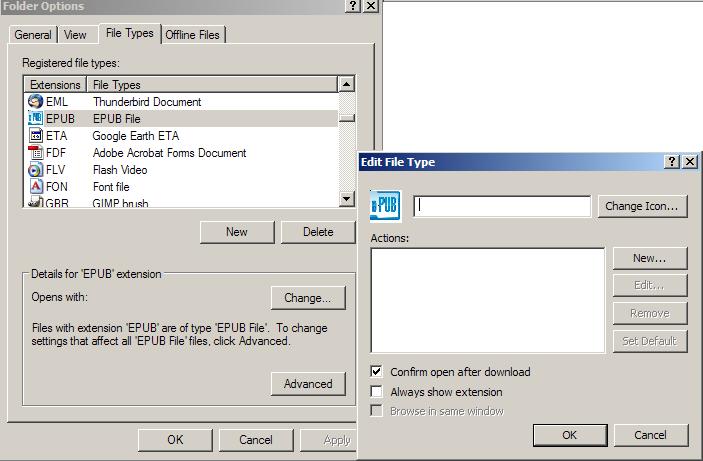Click the Google Earth ETA icon

pos(35,136)
